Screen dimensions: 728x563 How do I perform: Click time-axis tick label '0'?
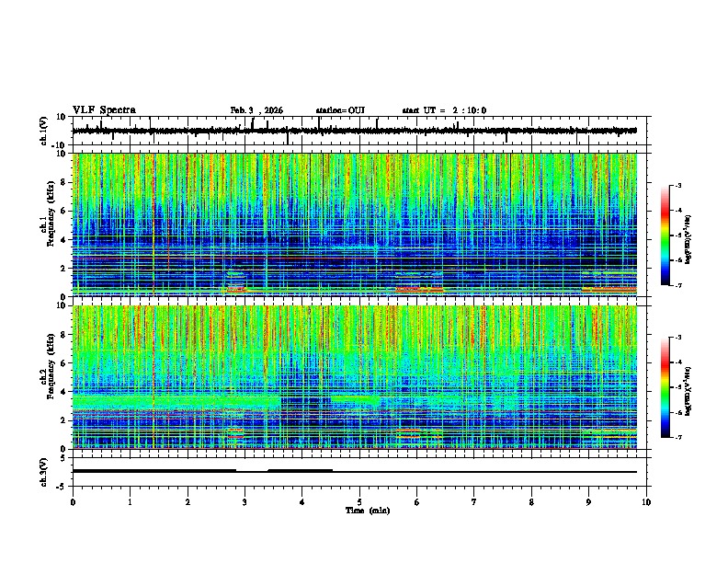(73, 502)
